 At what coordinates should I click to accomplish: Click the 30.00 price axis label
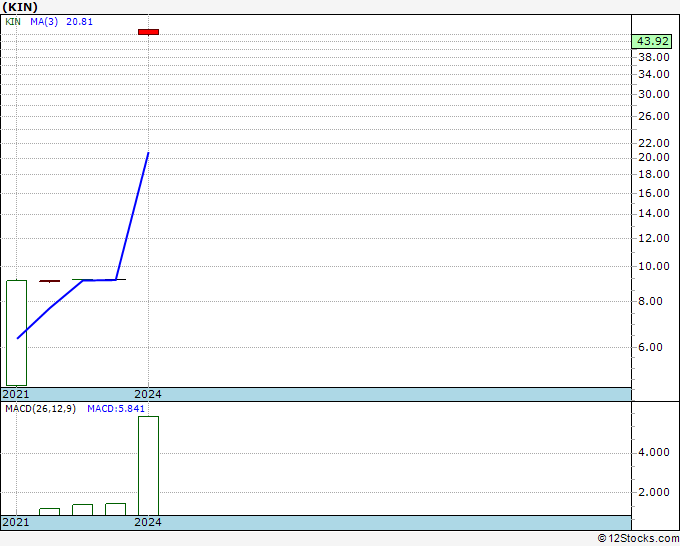(654, 94)
